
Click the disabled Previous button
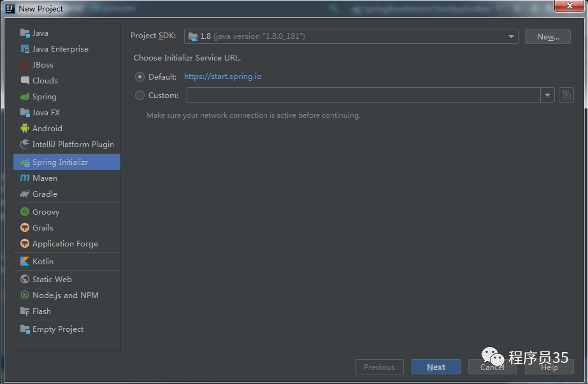click(379, 367)
